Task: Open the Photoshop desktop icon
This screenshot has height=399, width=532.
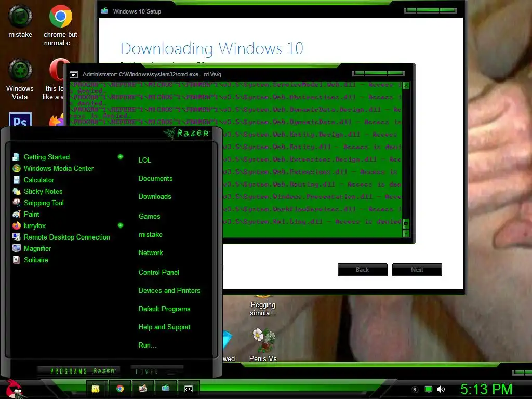Action: coord(20,119)
